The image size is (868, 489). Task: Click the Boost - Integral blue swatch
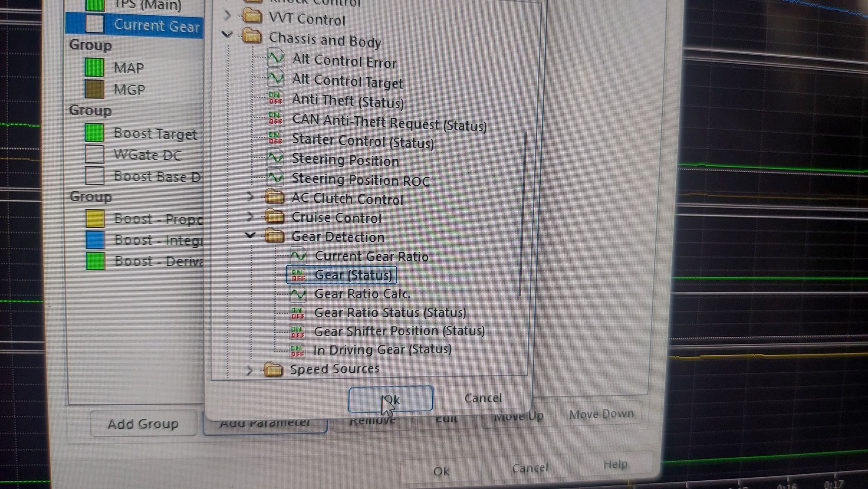pyautogui.click(x=95, y=240)
